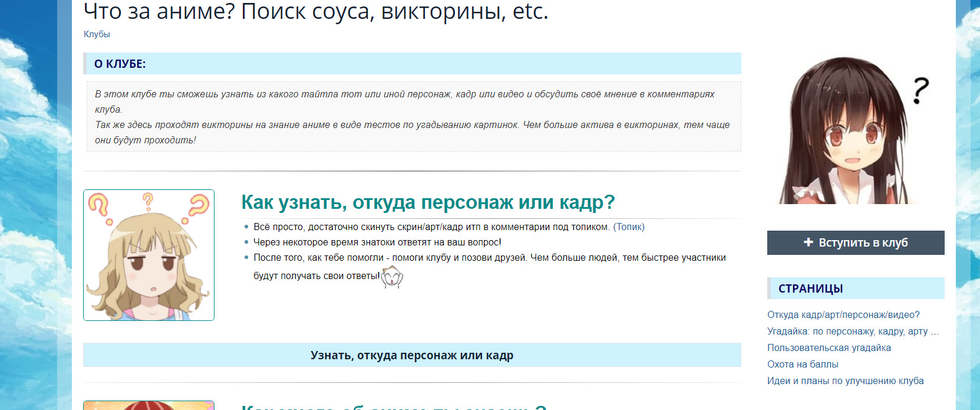The height and width of the screenshot is (410, 980).
Task: Click the 'Что за аниме?' page title
Action: (316, 11)
